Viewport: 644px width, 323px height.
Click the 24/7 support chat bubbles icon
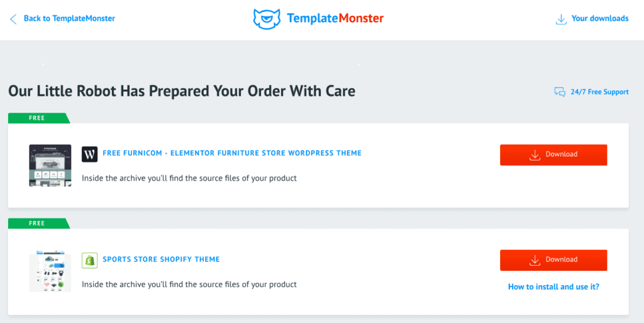560,92
